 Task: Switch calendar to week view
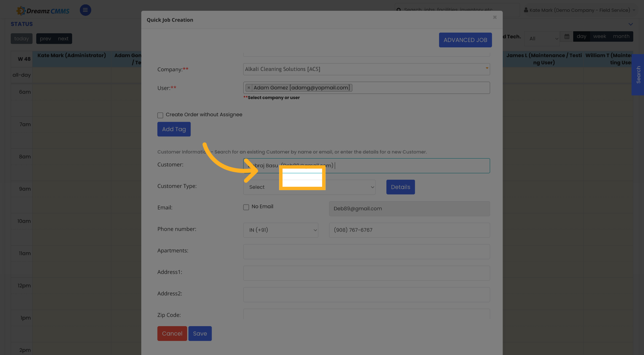pos(599,36)
